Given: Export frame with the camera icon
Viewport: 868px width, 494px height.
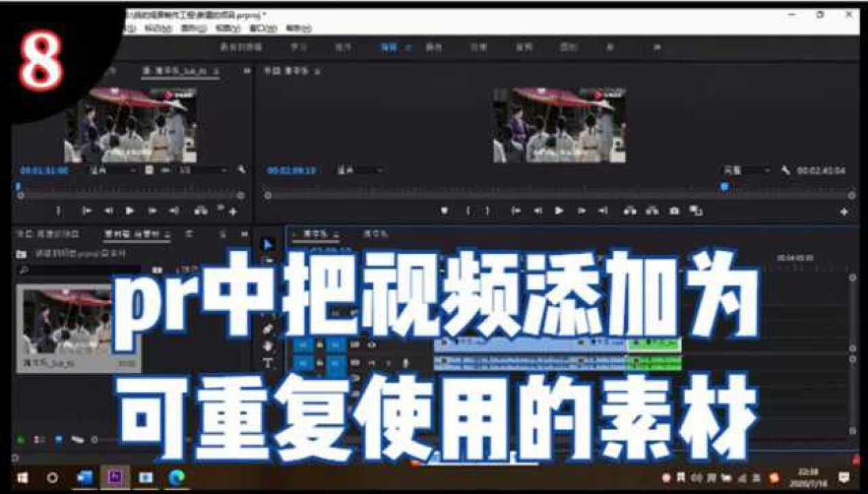Looking at the screenshot, I should 674,211.
